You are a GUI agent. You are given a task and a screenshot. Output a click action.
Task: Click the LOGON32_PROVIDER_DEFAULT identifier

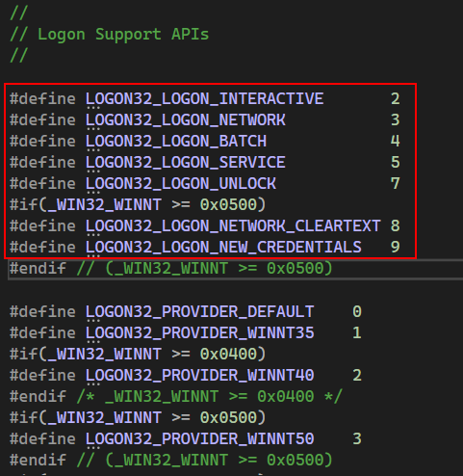coord(199,311)
